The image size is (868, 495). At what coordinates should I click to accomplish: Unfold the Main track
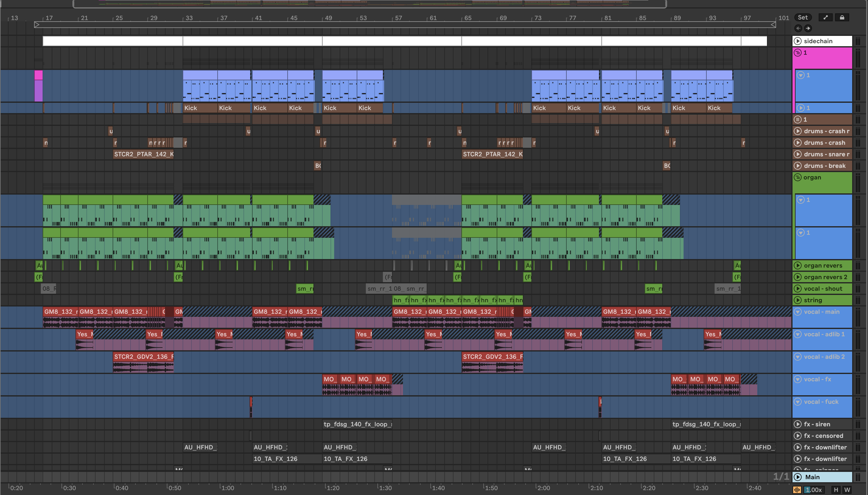pyautogui.click(x=798, y=477)
